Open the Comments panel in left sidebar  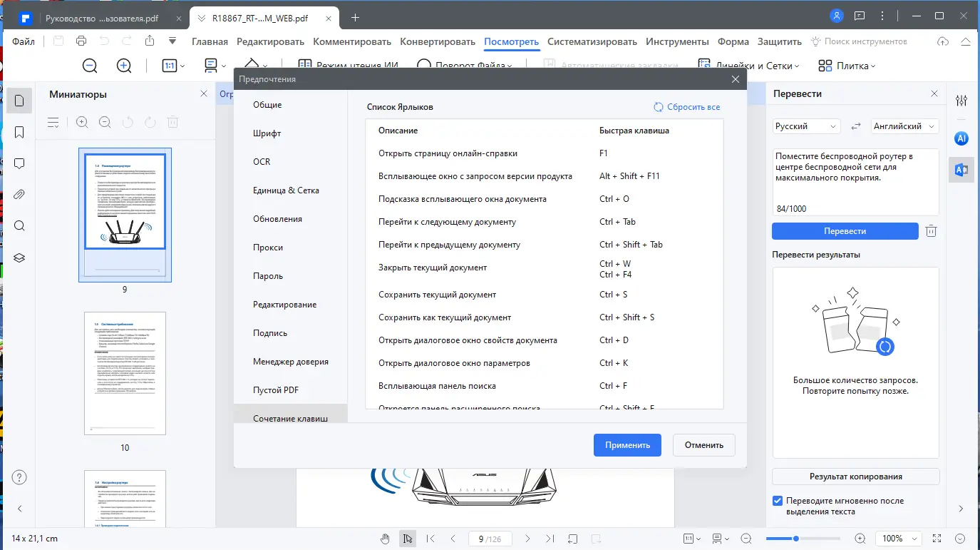coord(19,163)
